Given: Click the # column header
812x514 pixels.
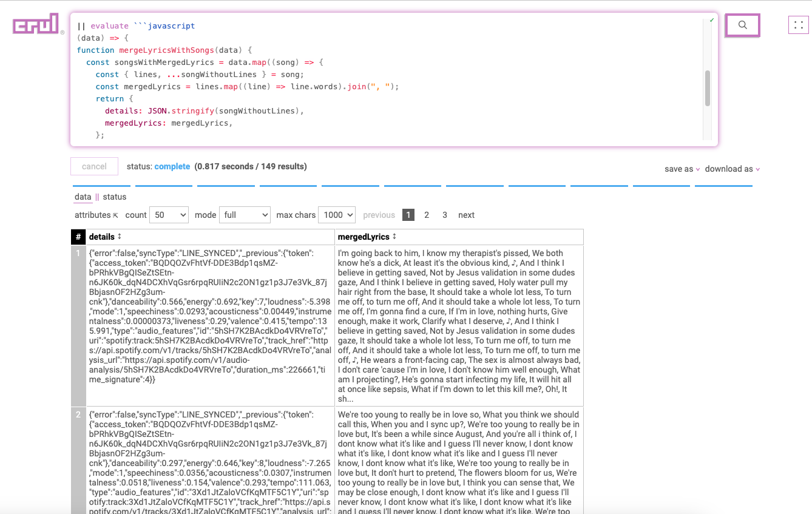Looking at the screenshot, I should 78,237.
